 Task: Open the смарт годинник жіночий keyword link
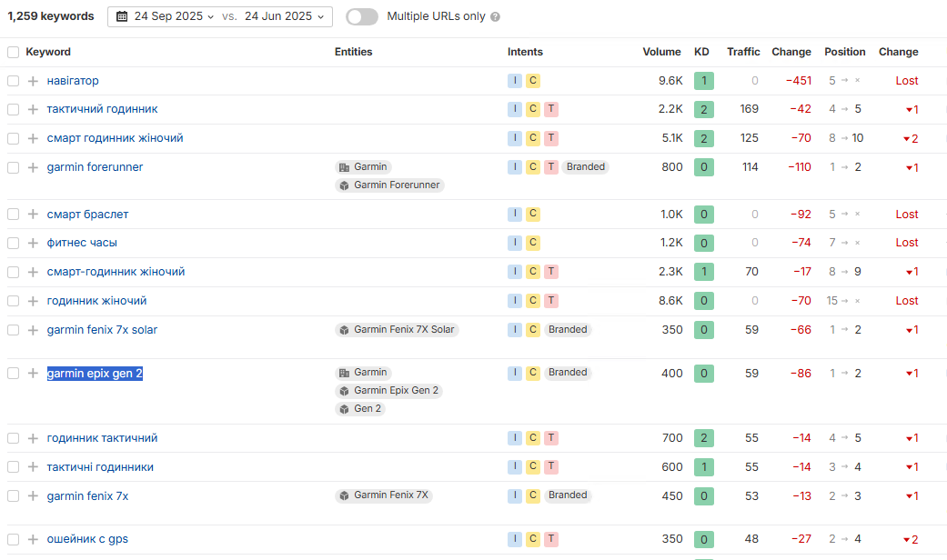[116, 138]
